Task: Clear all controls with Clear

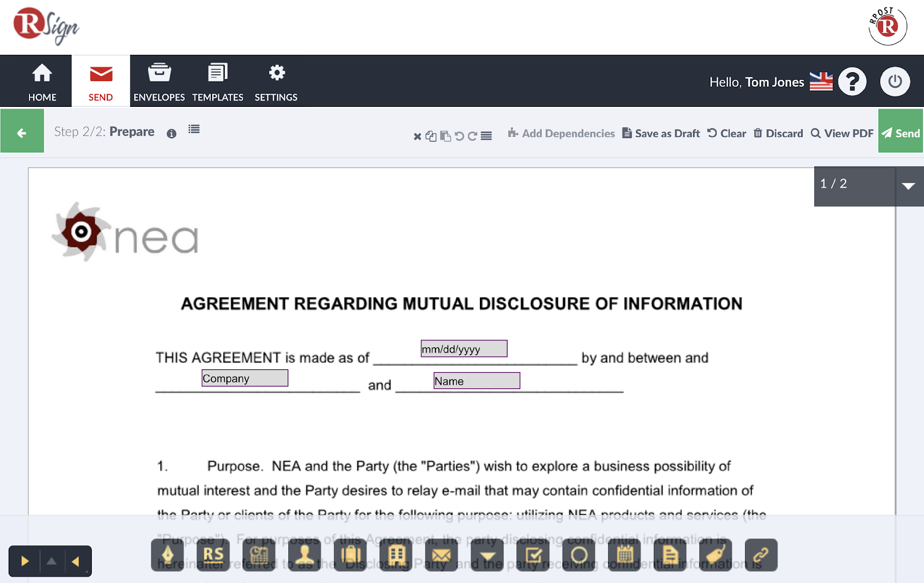Action: [726, 133]
